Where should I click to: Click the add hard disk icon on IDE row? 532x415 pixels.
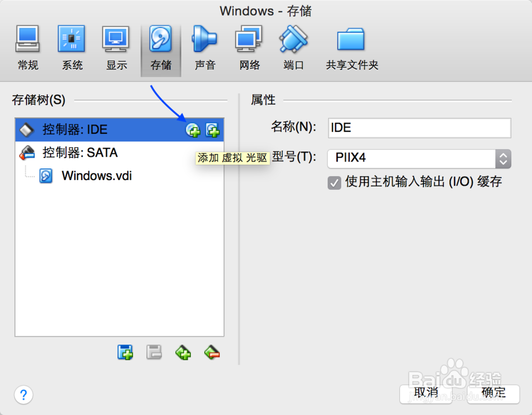coord(212,129)
